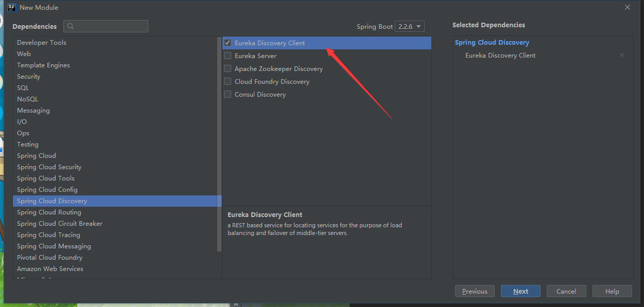Remove Eureka Discovery Client from selected dependencies
644x307 pixels.
click(621, 56)
